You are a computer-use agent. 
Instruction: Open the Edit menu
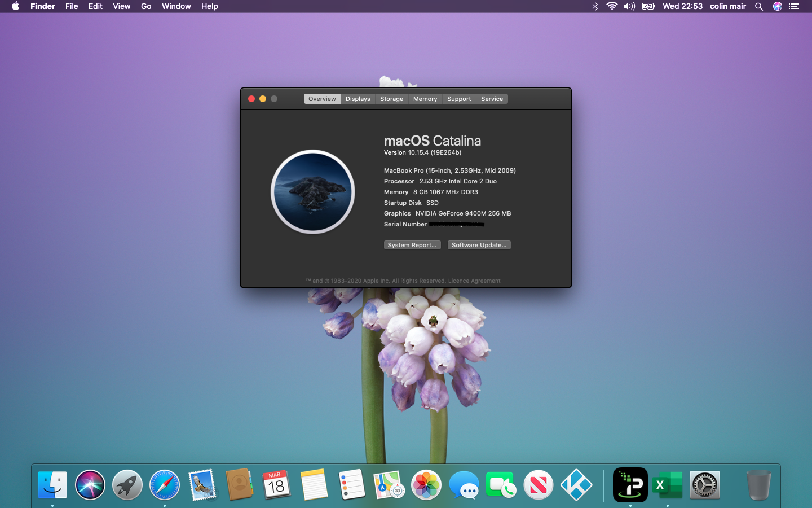point(95,6)
